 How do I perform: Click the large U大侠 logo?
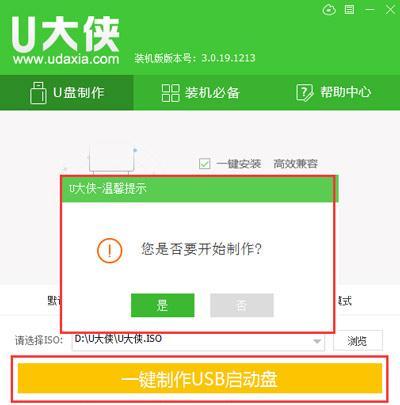[65, 35]
